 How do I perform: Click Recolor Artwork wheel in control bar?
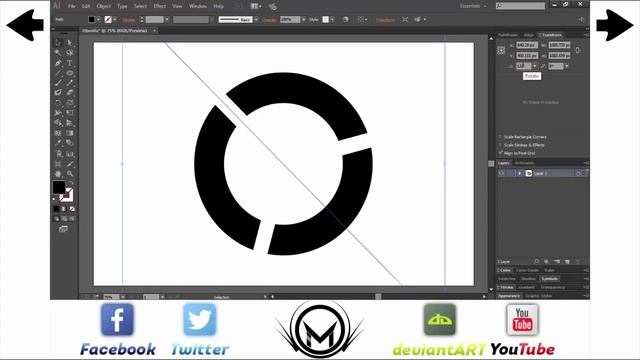pos(345,20)
